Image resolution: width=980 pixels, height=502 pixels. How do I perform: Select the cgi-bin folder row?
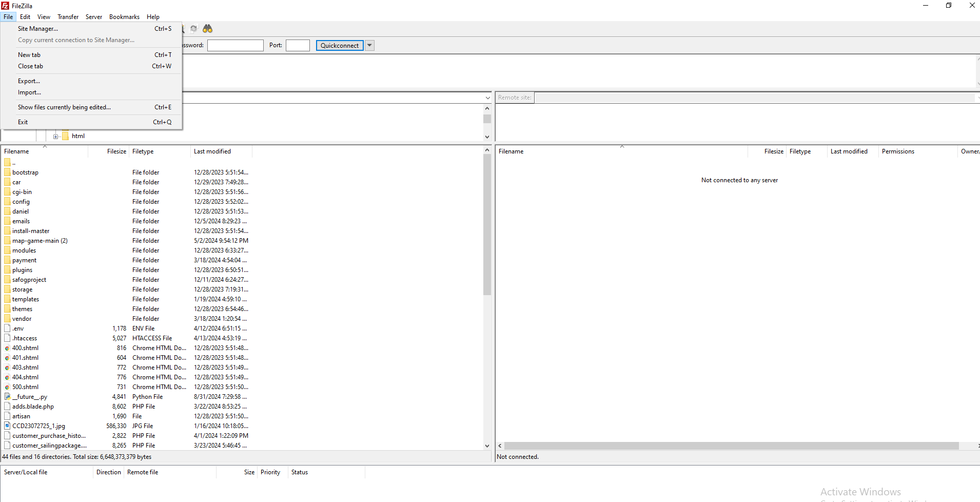[x=126, y=192]
